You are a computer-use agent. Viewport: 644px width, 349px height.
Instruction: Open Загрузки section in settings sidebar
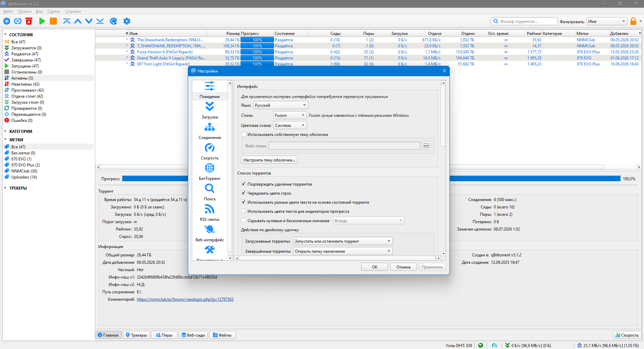210,110
